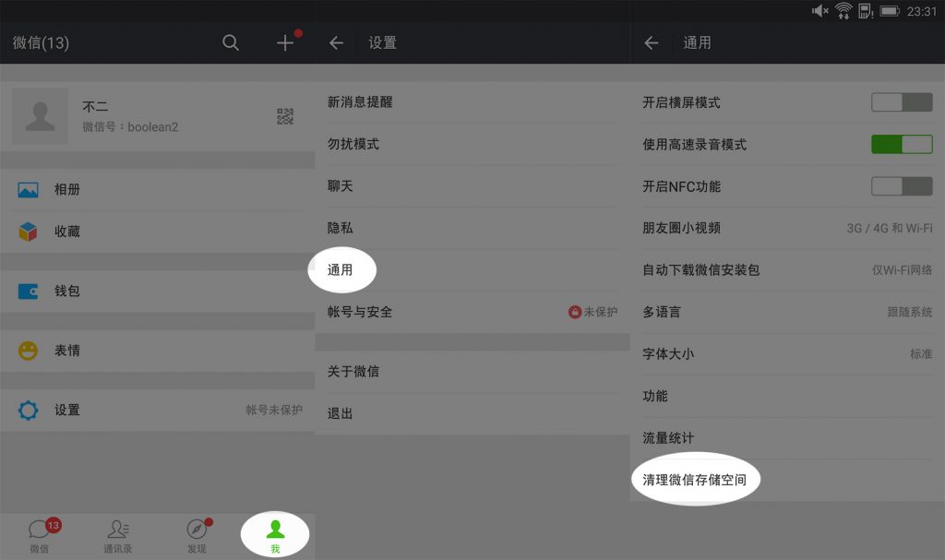Open the 相册 album icon
Screen dimensions: 945x560
coord(28,190)
